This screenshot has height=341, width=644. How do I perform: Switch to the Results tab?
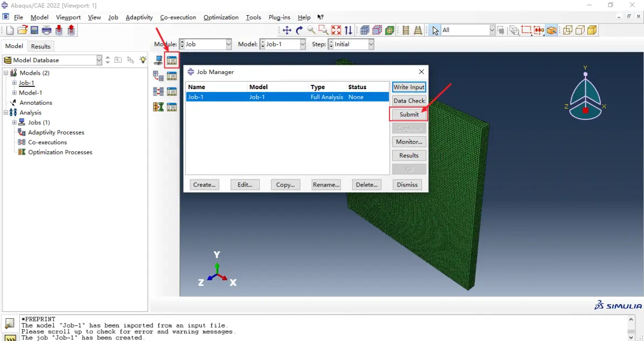[x=41, y=46]
